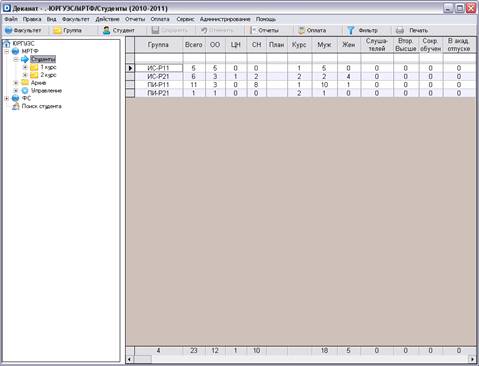
Task: Click the Факультет globe toolbar icon
Action: pyautogui.click(x=8, y=30)
